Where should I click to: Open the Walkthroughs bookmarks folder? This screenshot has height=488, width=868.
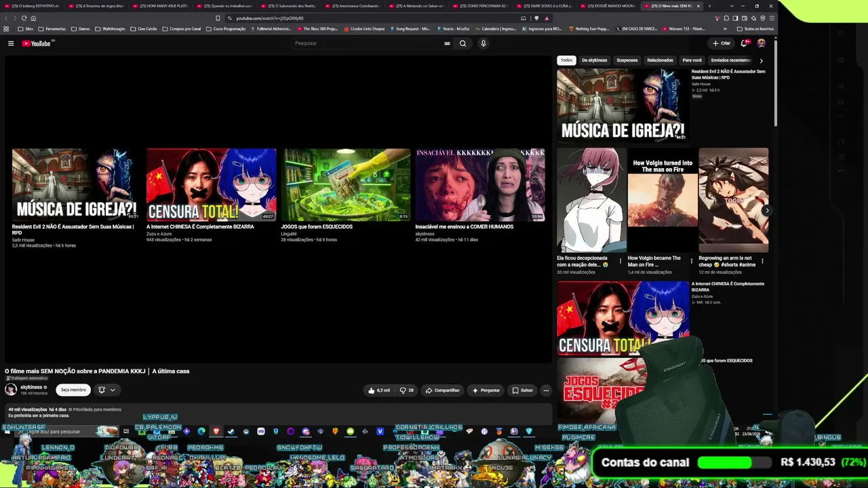click(x=110, y=29)
